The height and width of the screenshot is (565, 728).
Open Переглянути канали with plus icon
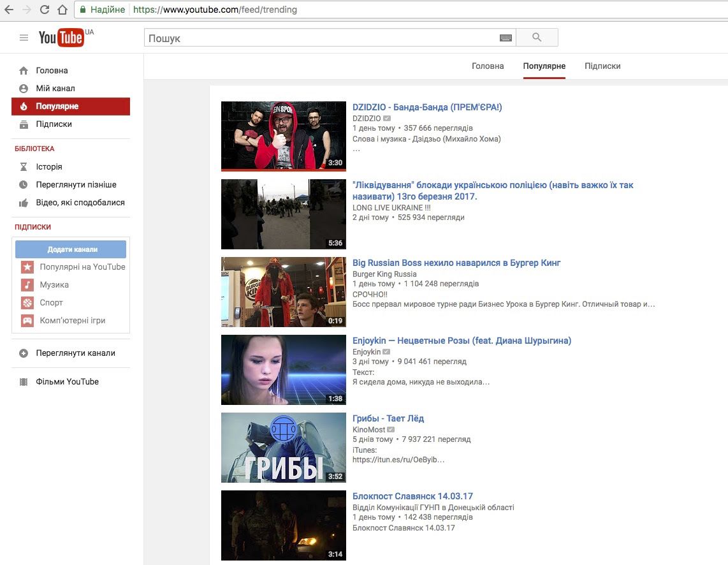point(75,353)
